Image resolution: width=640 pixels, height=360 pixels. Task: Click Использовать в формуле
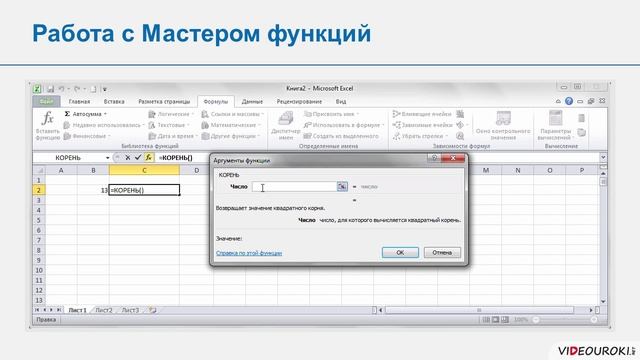point(343,125)
